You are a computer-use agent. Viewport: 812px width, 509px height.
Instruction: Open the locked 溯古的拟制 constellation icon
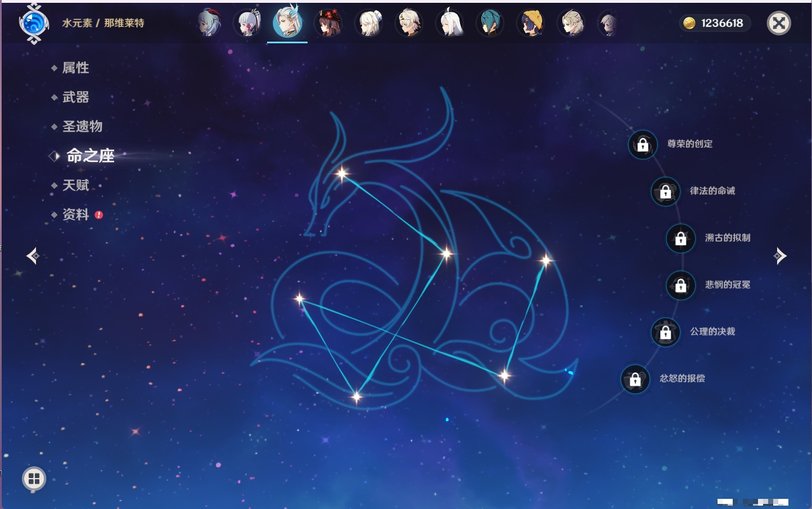pos(680,238)
